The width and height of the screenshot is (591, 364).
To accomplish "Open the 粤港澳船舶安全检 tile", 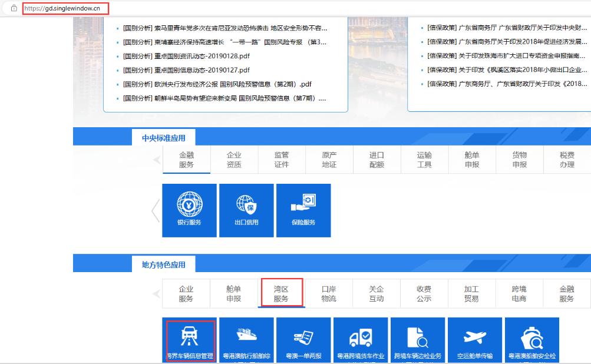I will [x=532, y=340].
